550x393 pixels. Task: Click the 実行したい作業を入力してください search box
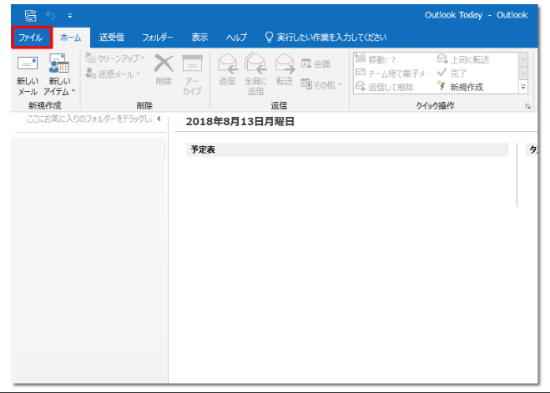[331, 37]
